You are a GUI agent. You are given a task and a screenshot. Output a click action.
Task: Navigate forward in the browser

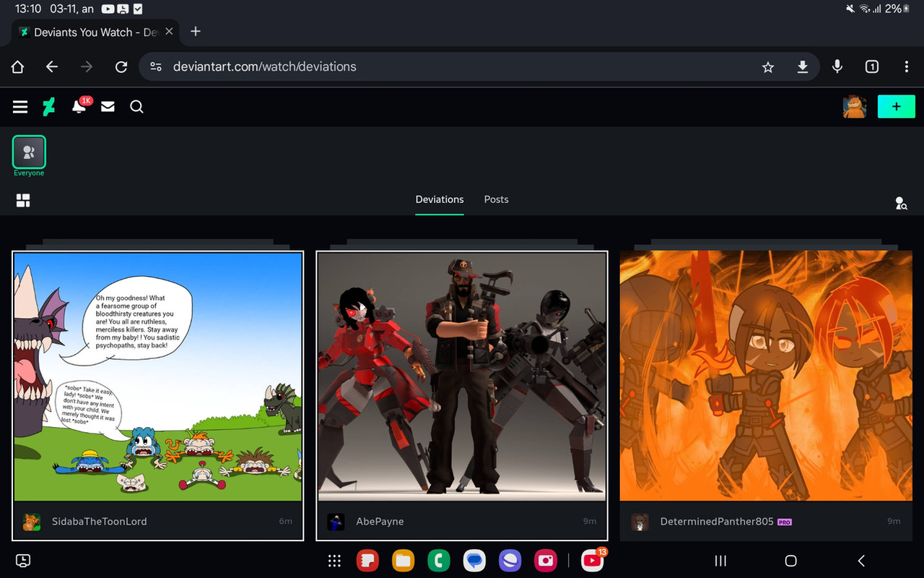click(87, 66)
